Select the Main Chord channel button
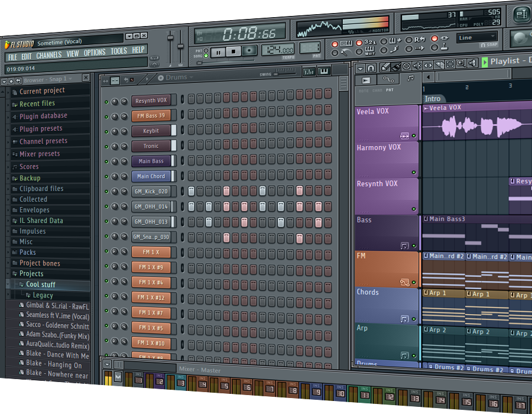Image resolution: width=532 pixels, height=414 pixels. click(151, 176)
